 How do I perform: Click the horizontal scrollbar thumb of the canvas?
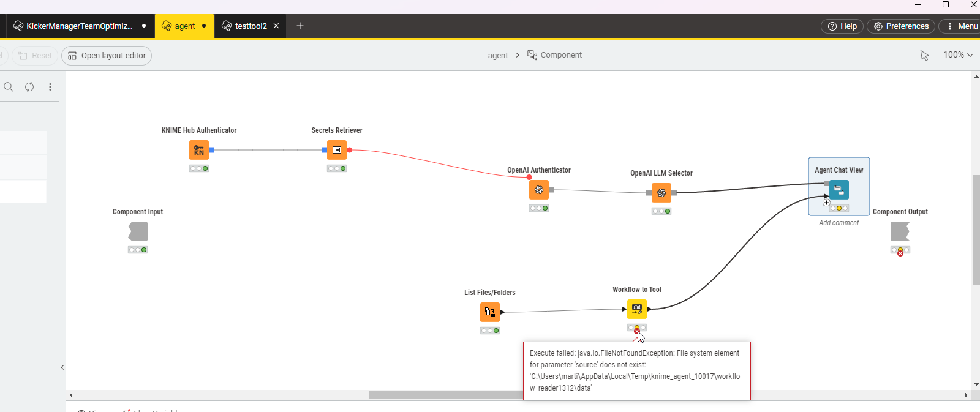(445, 395)
